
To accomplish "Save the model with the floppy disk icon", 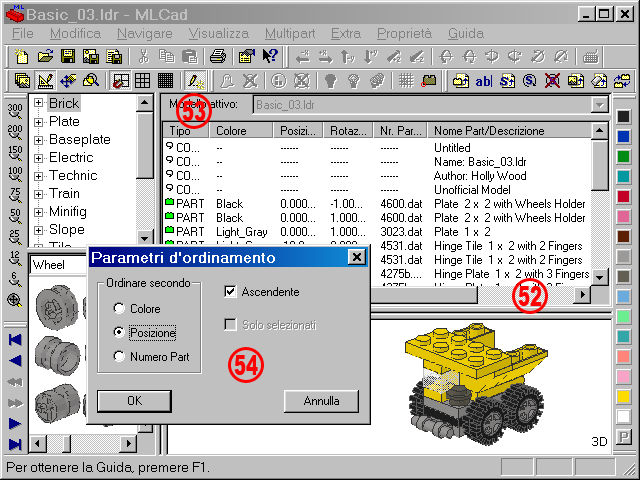I will [68, 56].
